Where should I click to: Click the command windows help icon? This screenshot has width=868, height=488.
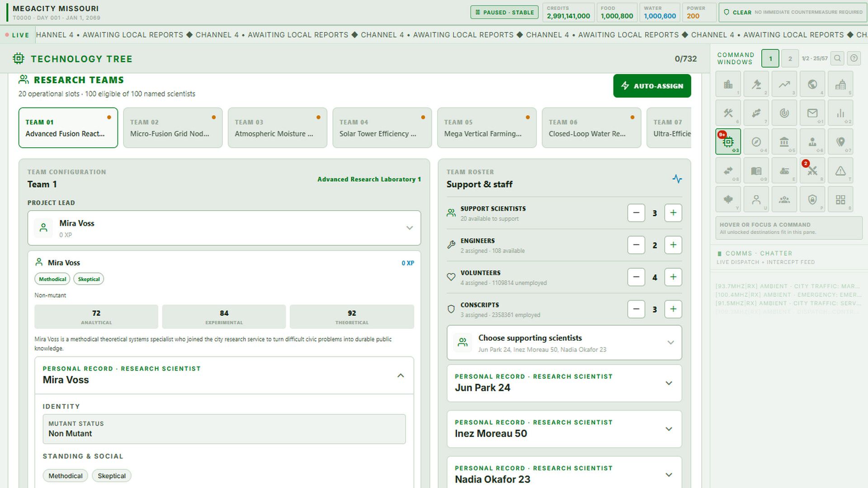(854, 58)
